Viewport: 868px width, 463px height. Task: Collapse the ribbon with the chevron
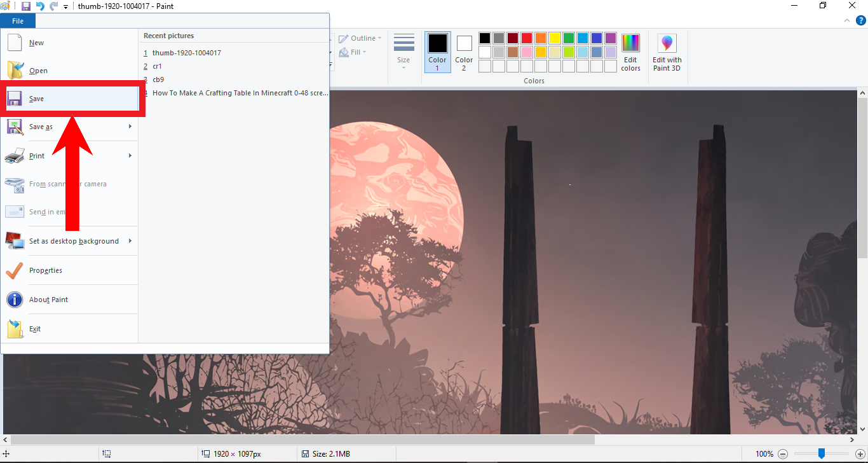pos(846,21)
